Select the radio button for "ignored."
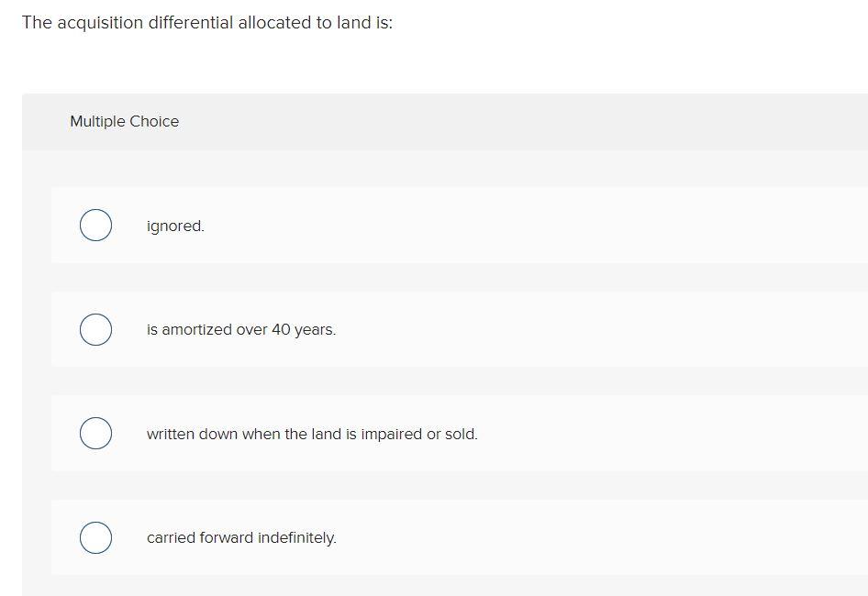This screenshot has width=868, height=596. [95, 225]
